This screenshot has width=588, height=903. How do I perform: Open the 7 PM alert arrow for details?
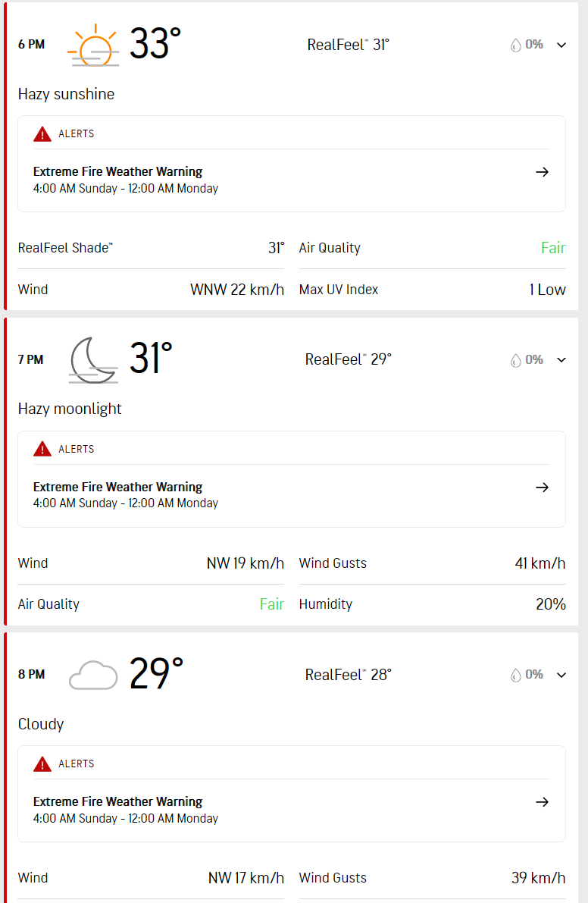542,488
